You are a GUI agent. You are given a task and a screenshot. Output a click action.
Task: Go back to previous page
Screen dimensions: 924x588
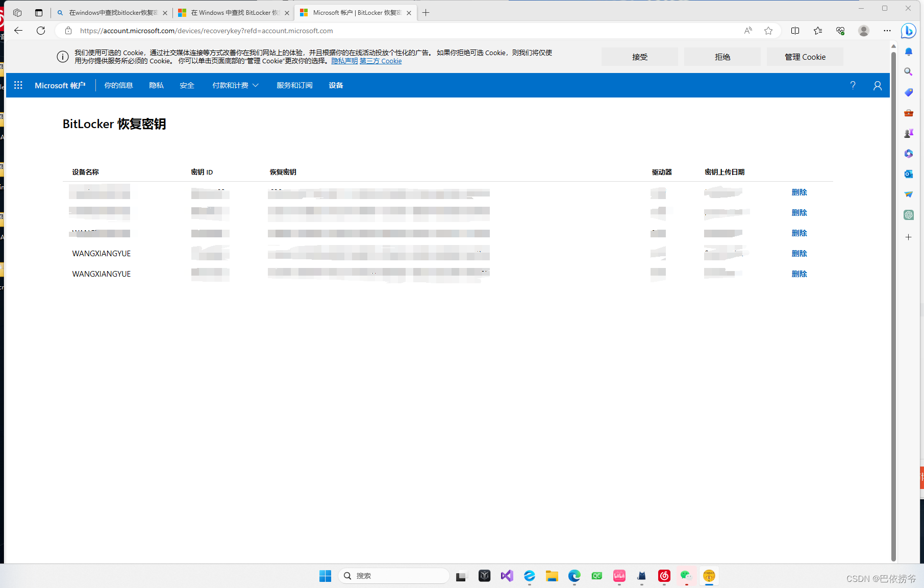[x=18, y=31]
